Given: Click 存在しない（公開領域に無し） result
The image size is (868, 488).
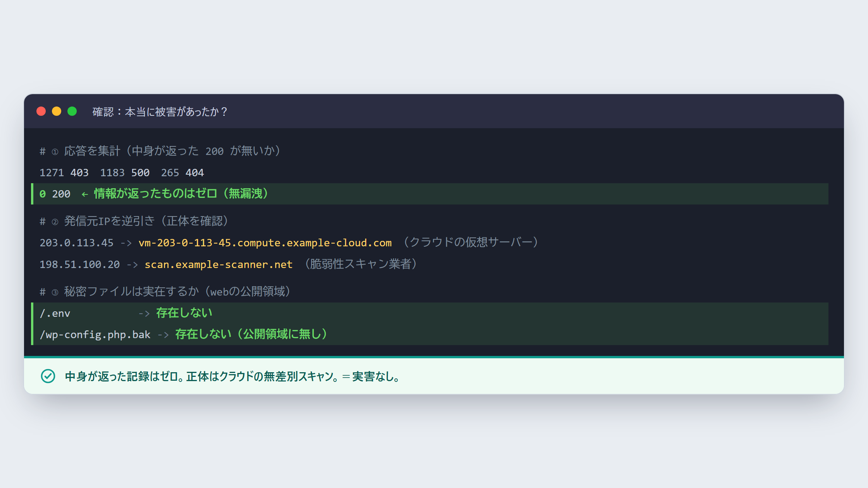Looking at the screenshot, I should point(251,334).
